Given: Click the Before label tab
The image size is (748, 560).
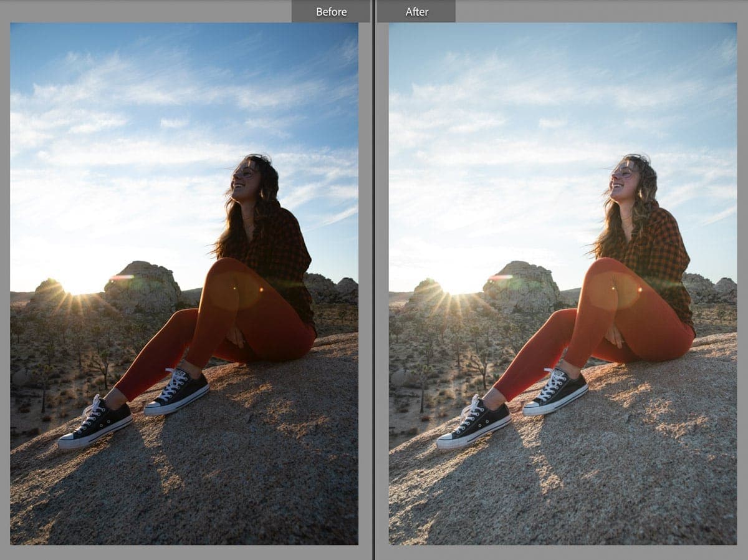Looking at the screenshot, I should pos(331,11).
